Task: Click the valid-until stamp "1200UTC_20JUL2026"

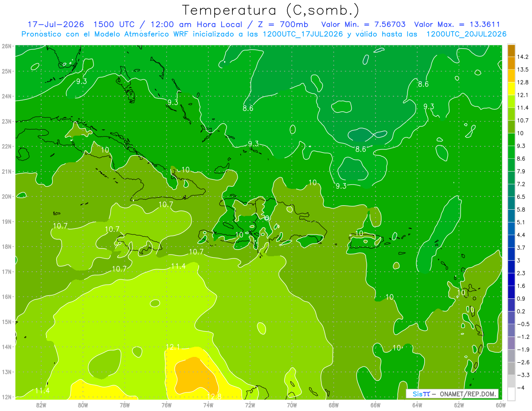Action: point(466,34)
